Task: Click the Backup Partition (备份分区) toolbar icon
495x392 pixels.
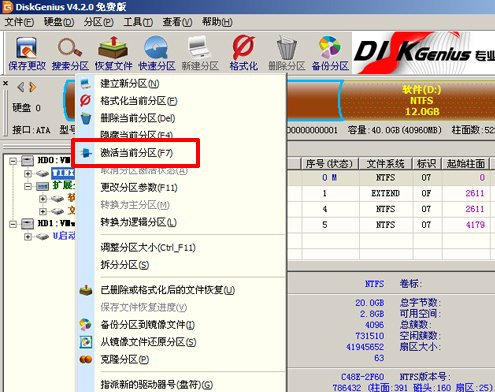Action: pos(330,54)
